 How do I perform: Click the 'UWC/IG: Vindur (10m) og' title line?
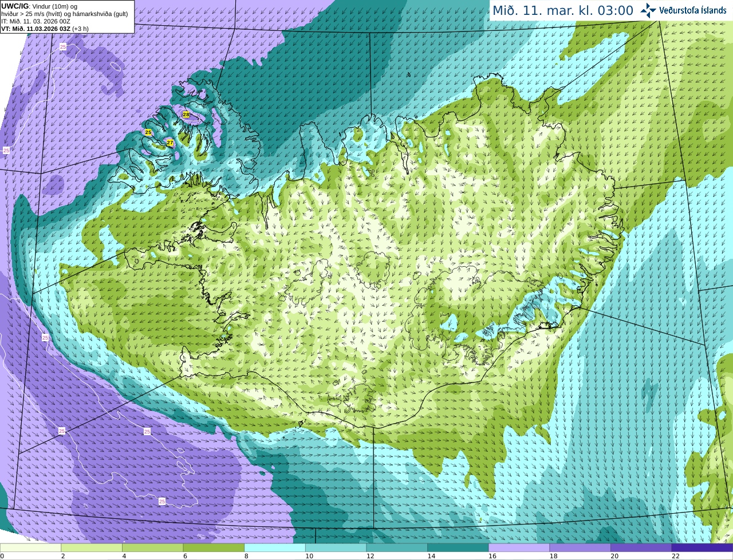coord(40,6)
